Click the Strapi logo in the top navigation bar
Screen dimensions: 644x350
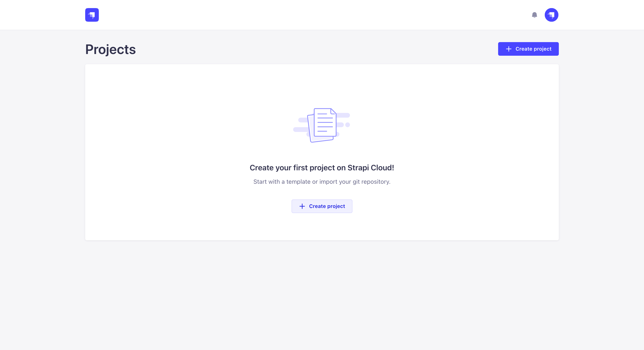(x=92, y=15)
